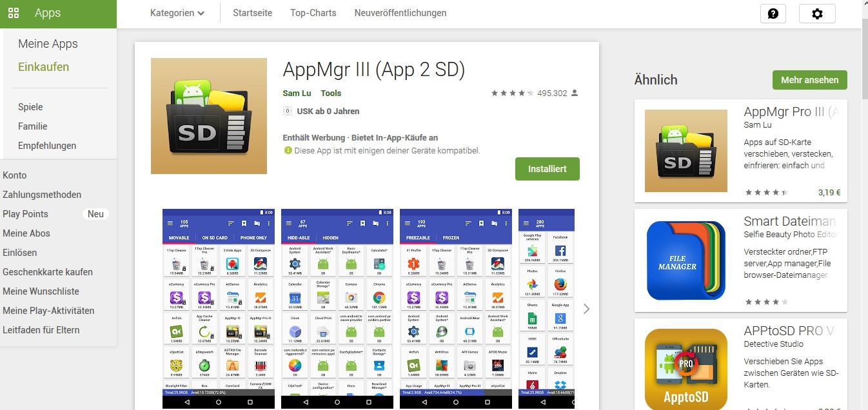Screen dimensions: 868x410
Task: Select Meine Apps in sidebar
Action: 48,44
